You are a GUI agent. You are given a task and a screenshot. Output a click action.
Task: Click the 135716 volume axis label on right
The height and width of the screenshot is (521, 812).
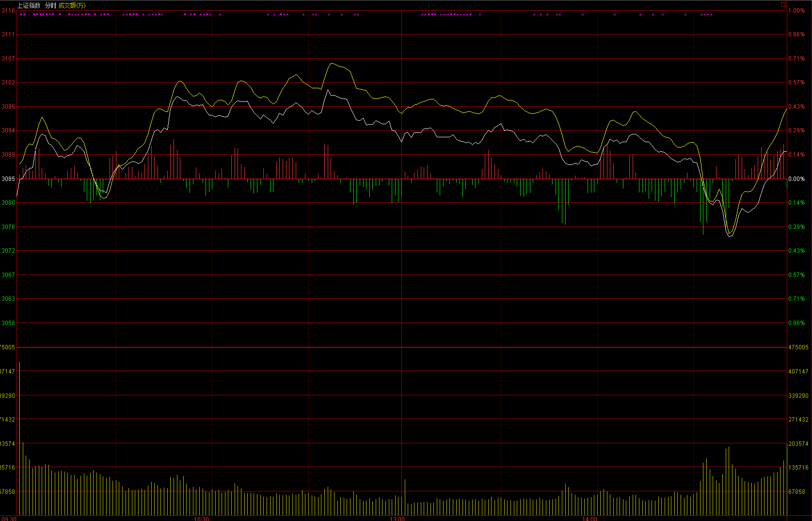tap(798, 468)
